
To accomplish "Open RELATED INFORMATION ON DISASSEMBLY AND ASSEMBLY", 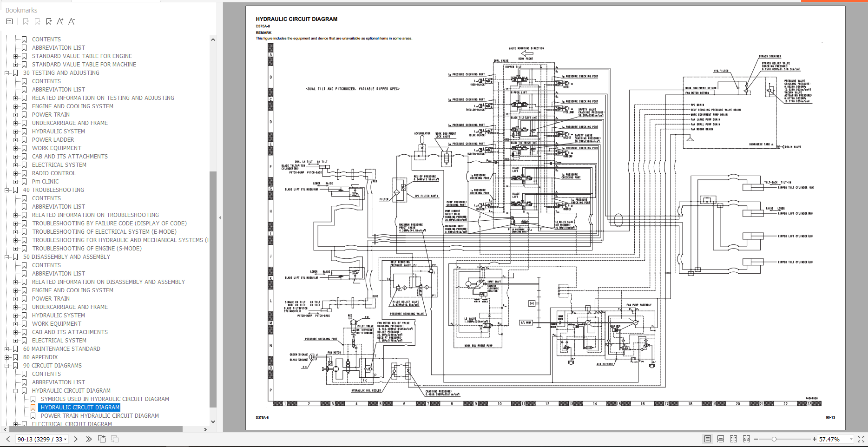I will coord(109,282).
